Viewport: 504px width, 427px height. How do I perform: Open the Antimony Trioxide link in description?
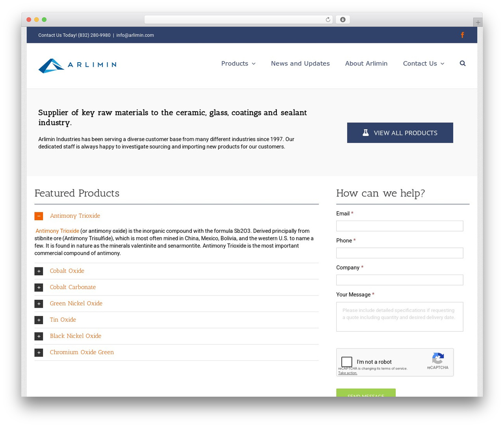[x=57, y=231]
